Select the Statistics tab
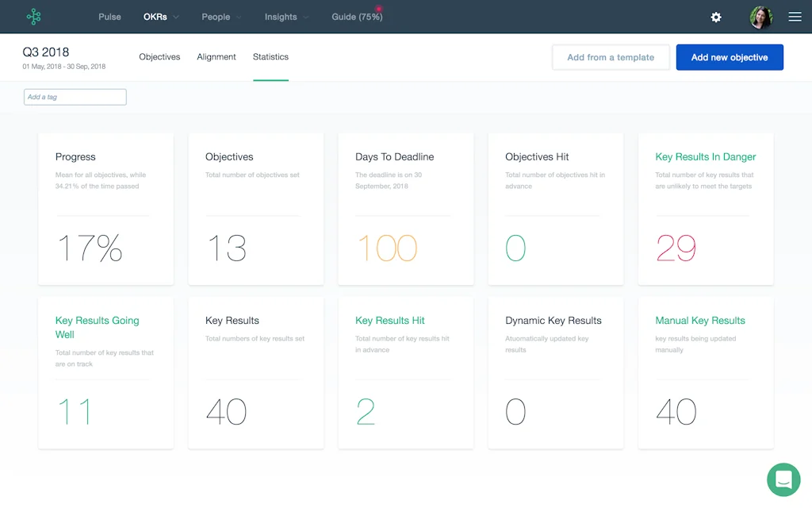Screen dimensions: 812x508 click(x=270, y=56)
